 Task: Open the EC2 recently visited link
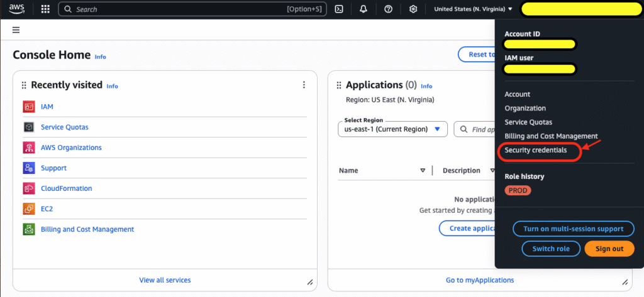[47, 209]
